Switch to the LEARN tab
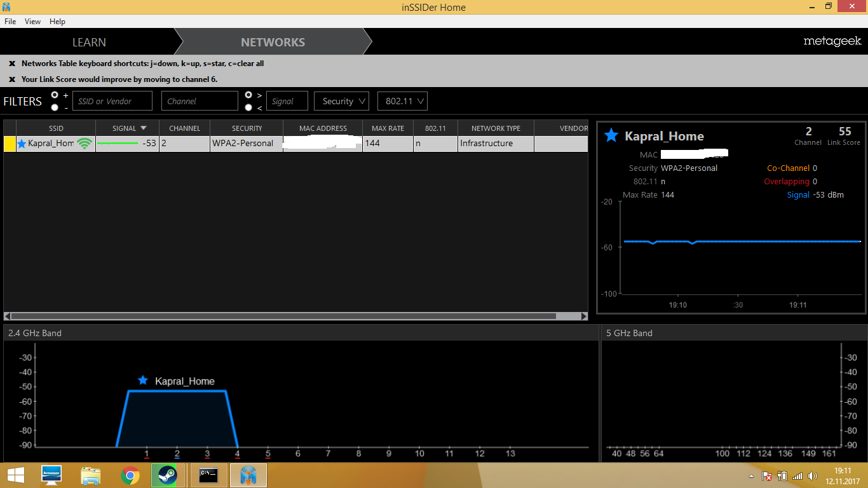The image size is (868, 488). [x=89, y=42]
